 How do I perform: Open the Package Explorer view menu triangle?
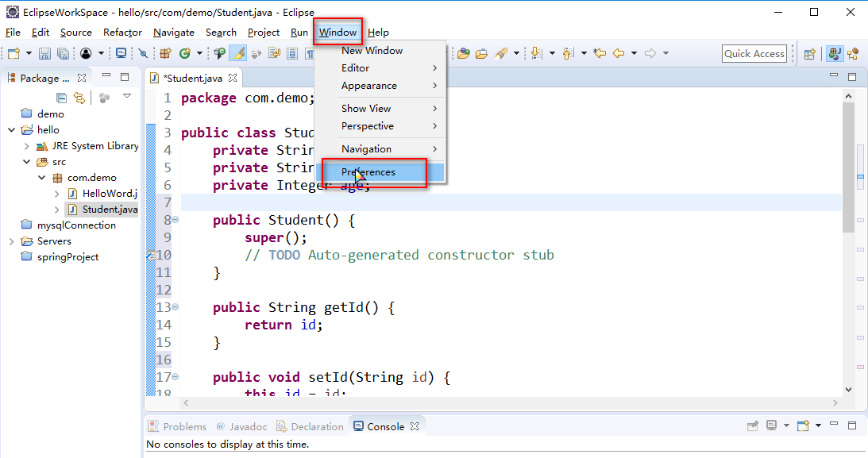point(127,96)
